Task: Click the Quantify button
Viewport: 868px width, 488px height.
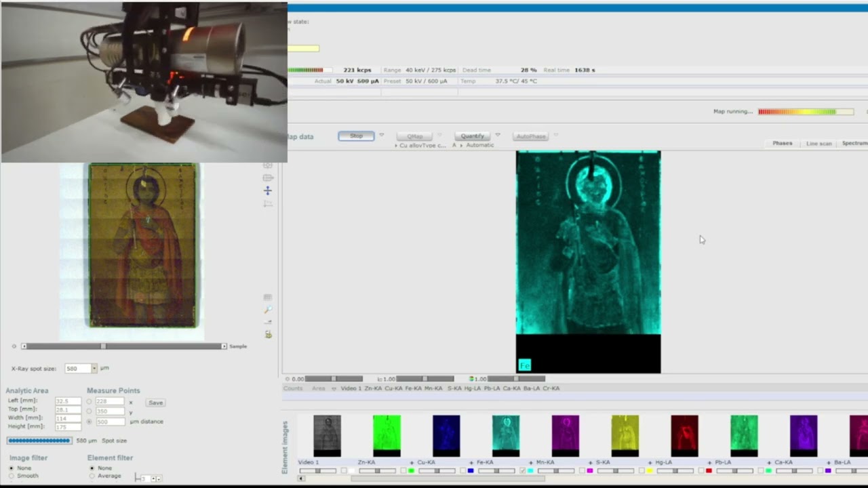Action: coord(473,136)
